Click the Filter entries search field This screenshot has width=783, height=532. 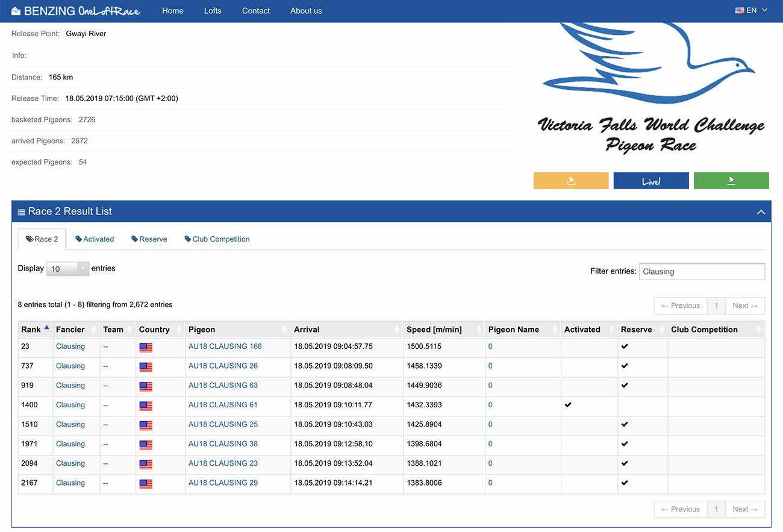702,272
